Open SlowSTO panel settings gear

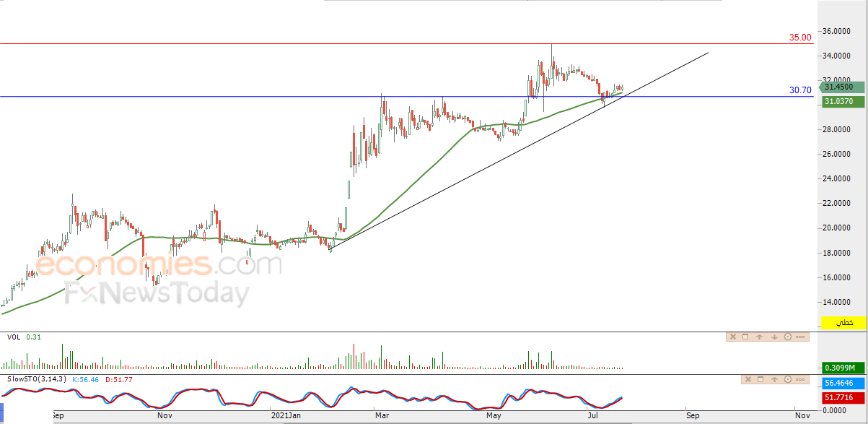(x=788, y=379)
